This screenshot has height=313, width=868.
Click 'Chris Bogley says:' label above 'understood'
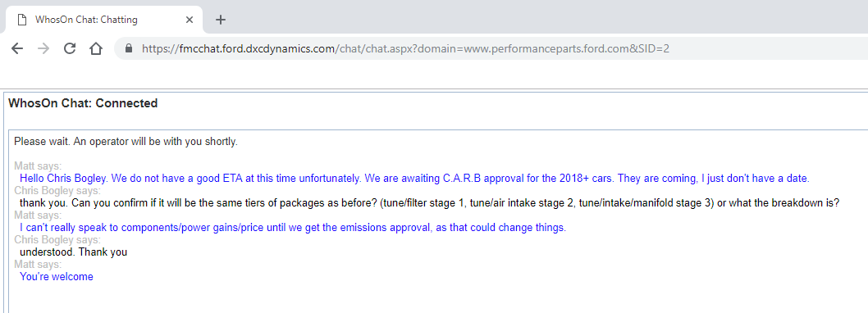click(57, 240)
